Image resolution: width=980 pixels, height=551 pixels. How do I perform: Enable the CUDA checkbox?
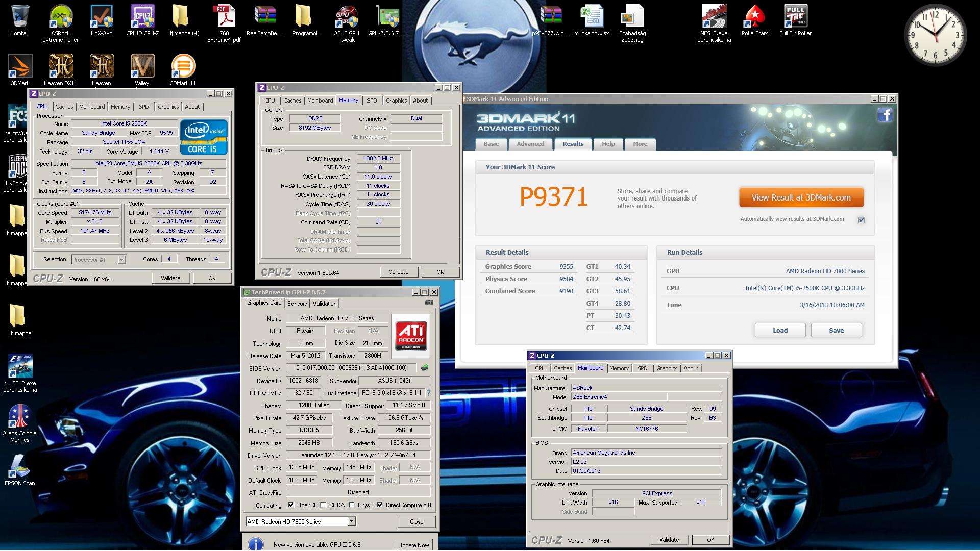323,505
